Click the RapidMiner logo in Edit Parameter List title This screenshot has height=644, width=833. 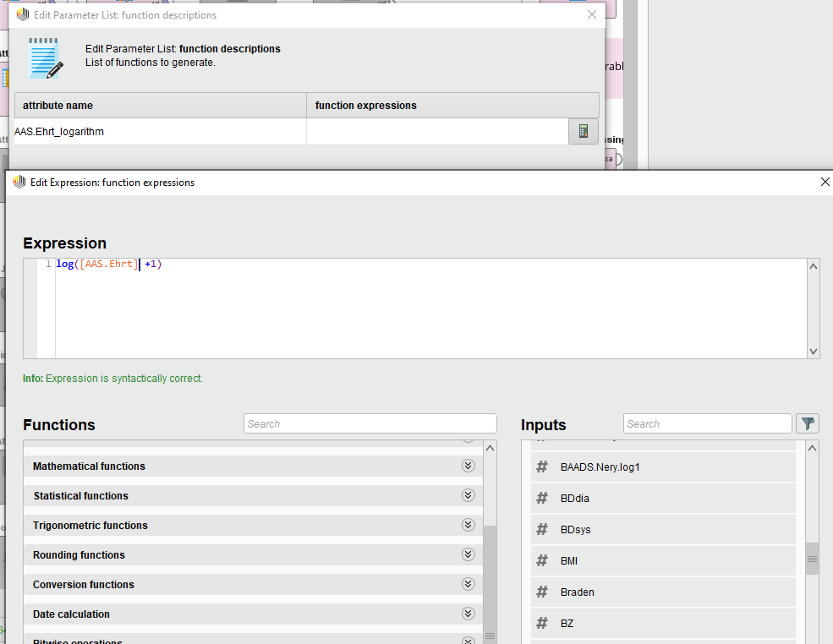tap(22, 15)
